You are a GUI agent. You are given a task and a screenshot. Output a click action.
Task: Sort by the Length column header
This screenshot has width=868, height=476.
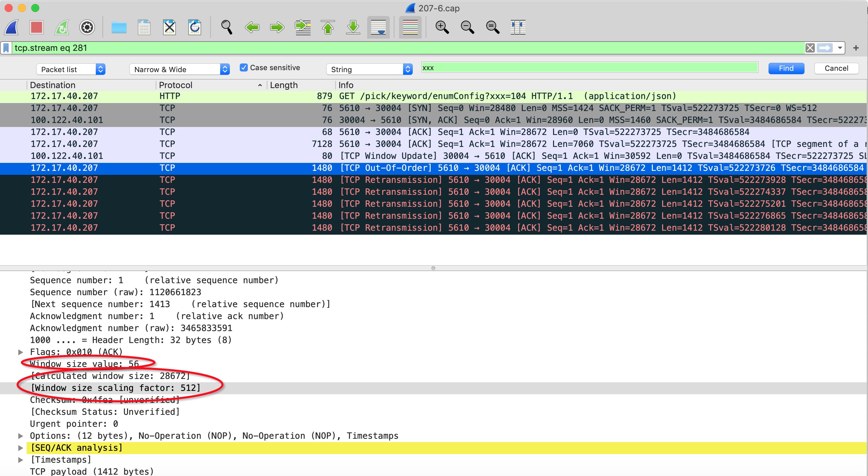pyautogui.click(x=284, y=85)
